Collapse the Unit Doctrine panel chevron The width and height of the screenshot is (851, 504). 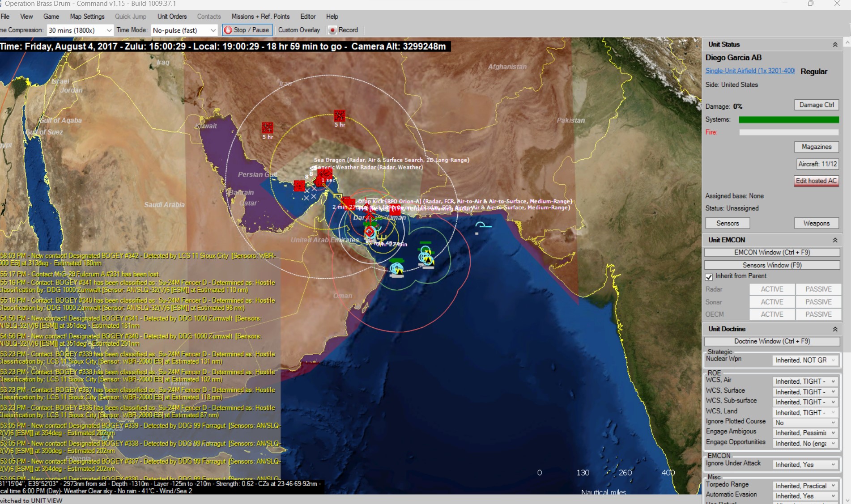[834, 329]
